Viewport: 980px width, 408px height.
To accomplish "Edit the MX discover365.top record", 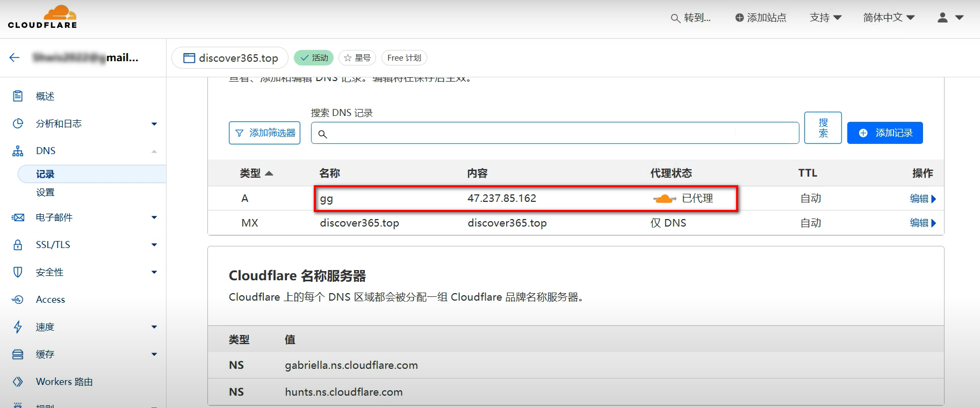I will 923,223.
